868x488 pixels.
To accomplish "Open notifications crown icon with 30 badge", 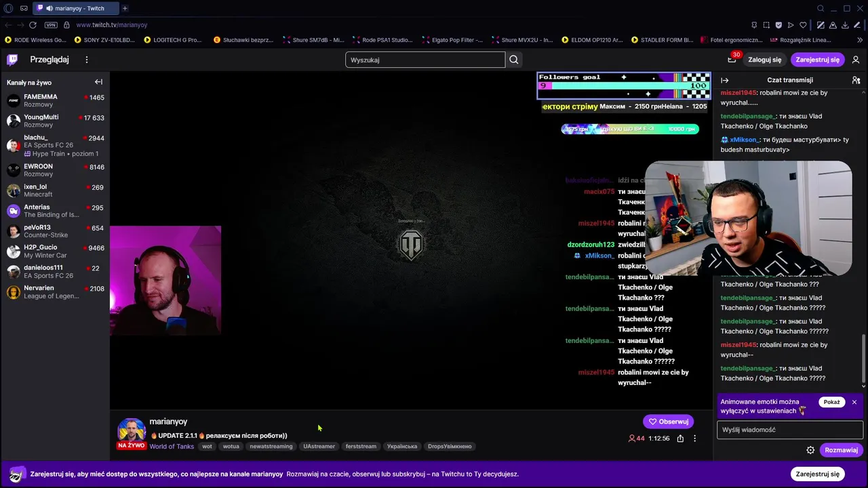I will [732, 60].
